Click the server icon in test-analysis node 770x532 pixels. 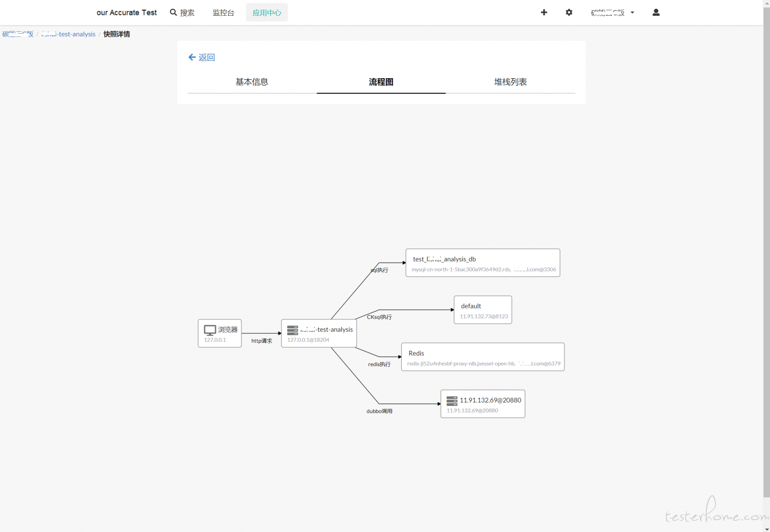[x=292, y=330]
